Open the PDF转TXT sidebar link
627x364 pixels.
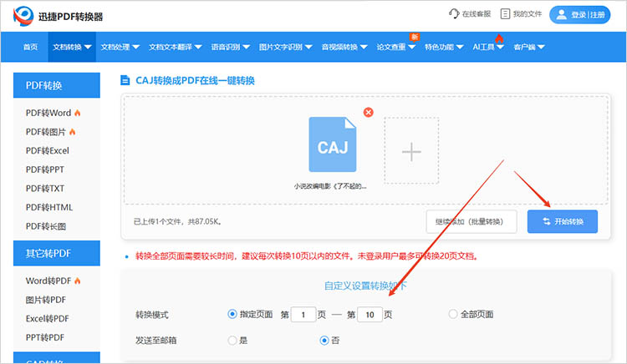tap(45, 189)
